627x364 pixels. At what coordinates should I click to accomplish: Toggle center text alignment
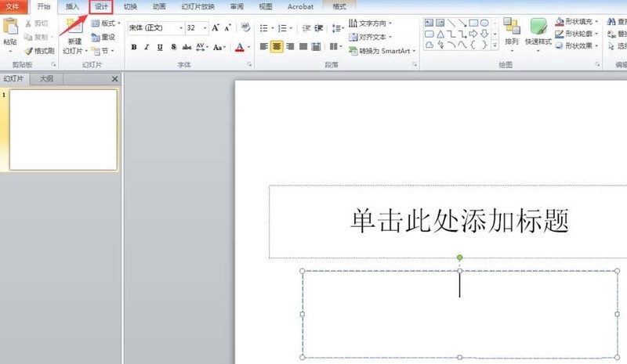pos(277,47)
